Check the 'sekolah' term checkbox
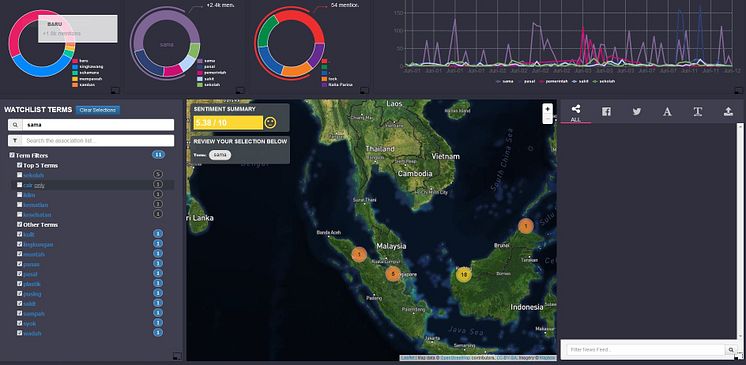Screen dimensions: 746x365 click(x=20, y=175)
